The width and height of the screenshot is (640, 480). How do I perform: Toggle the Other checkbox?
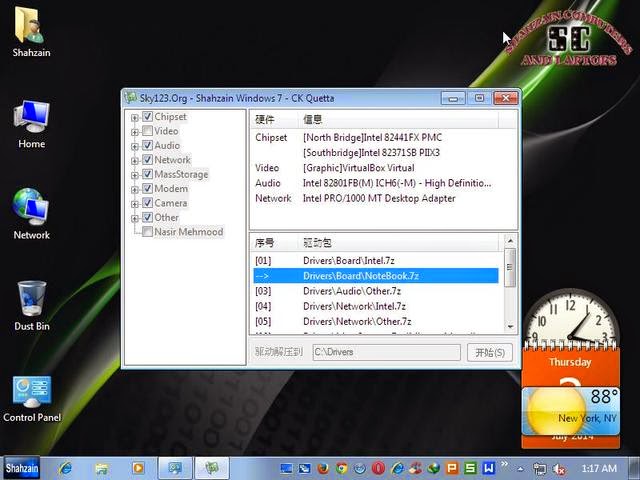coord(147,217)
